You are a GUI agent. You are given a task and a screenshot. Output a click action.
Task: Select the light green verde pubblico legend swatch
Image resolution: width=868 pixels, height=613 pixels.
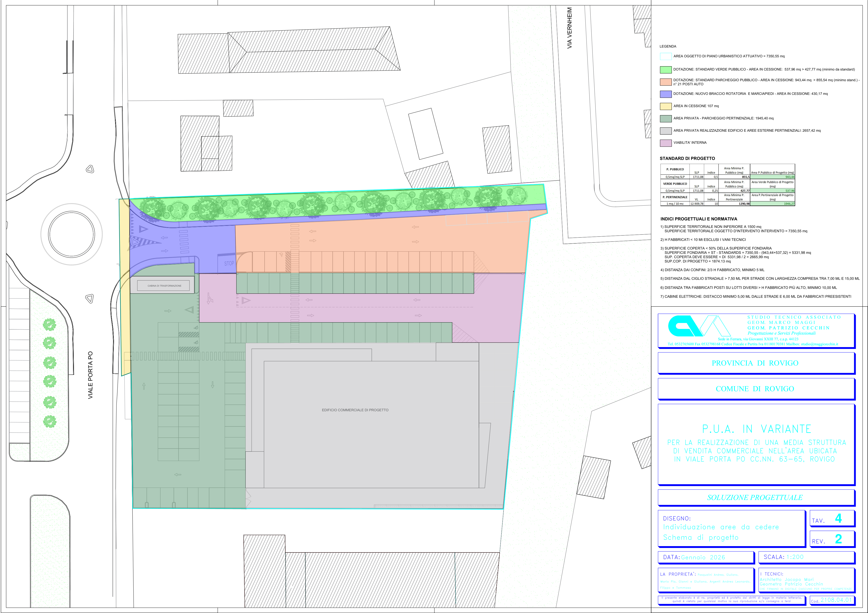pos(665,70)
